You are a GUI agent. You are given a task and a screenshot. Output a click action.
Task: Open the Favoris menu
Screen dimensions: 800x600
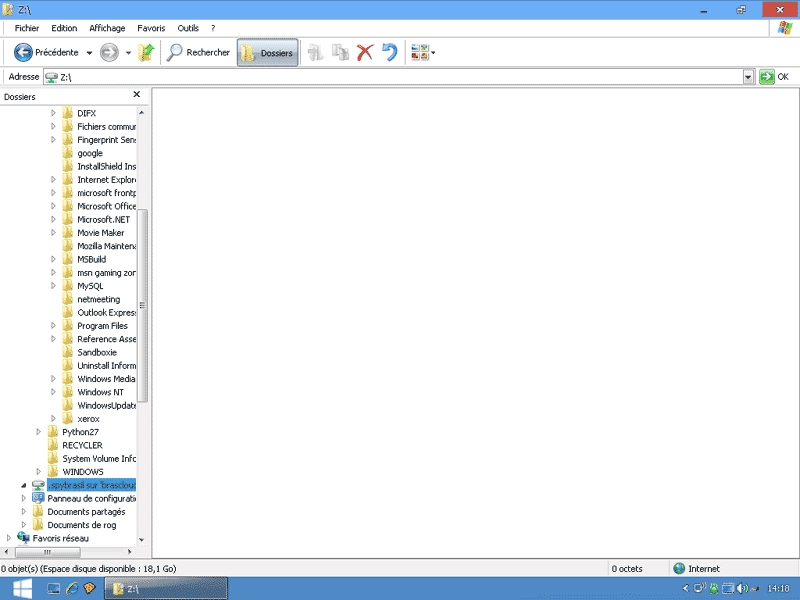[x=151, y=28]
